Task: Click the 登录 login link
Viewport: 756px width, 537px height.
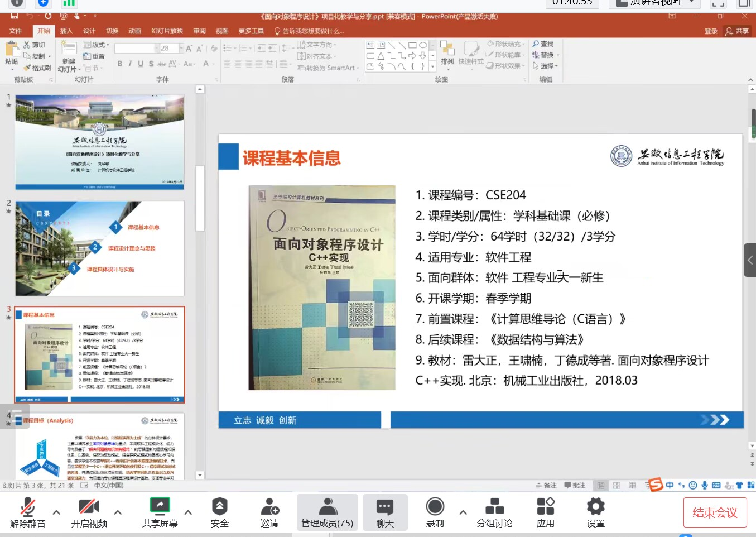Action: pos(711,31)
